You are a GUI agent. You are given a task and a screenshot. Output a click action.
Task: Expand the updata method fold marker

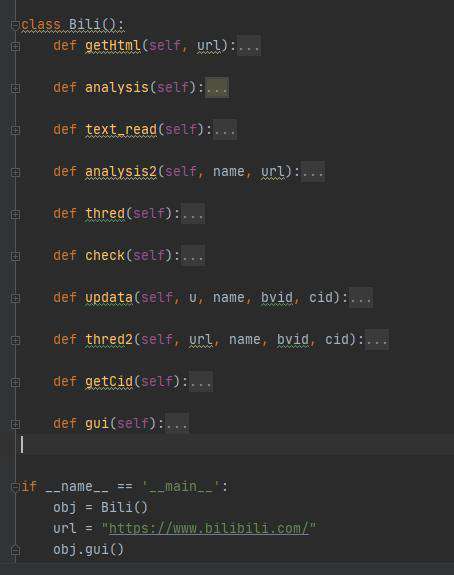15,298
